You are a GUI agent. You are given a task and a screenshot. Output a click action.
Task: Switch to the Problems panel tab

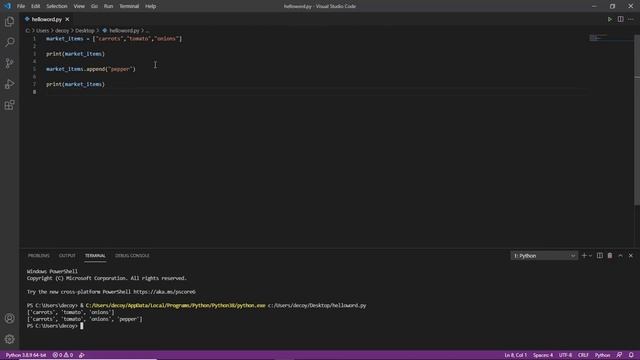tap(39, 256)
